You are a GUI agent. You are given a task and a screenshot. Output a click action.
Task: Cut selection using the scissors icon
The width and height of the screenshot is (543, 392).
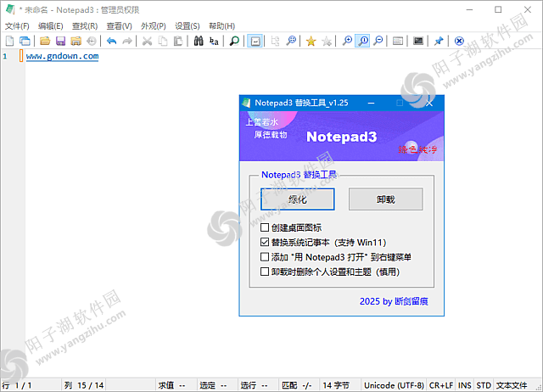[x=147, y=42]
